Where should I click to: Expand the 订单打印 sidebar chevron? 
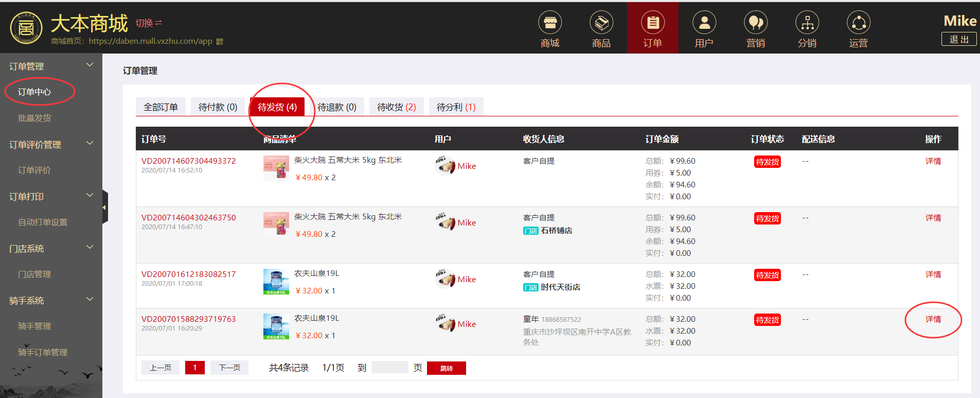(90, 196)
